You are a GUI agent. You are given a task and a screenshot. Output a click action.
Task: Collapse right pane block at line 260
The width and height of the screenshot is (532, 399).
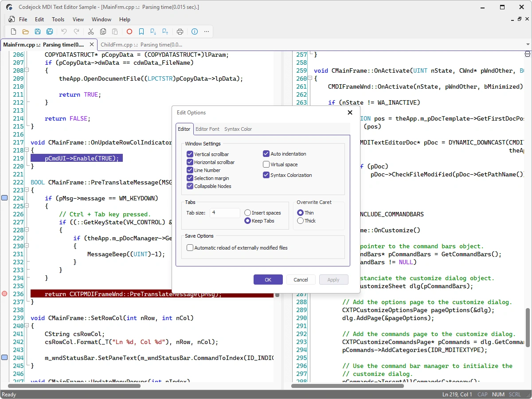[310, 78]
